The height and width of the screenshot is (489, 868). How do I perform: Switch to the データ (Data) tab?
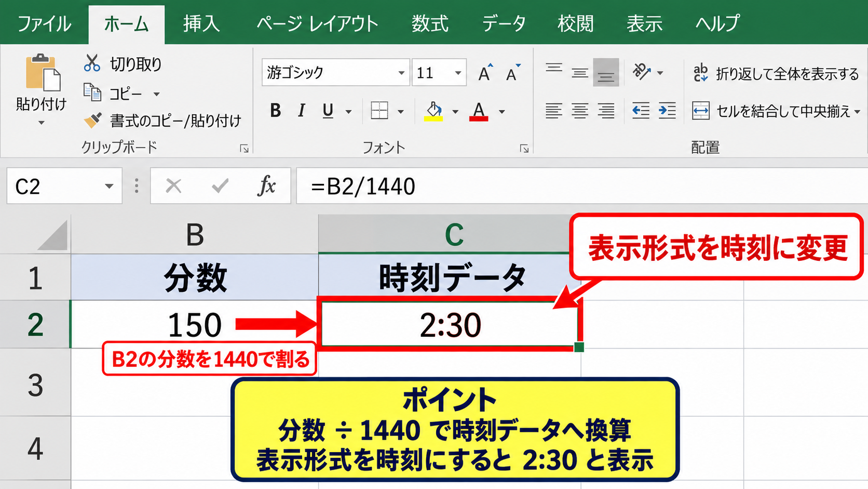click(x=504, y=24)
